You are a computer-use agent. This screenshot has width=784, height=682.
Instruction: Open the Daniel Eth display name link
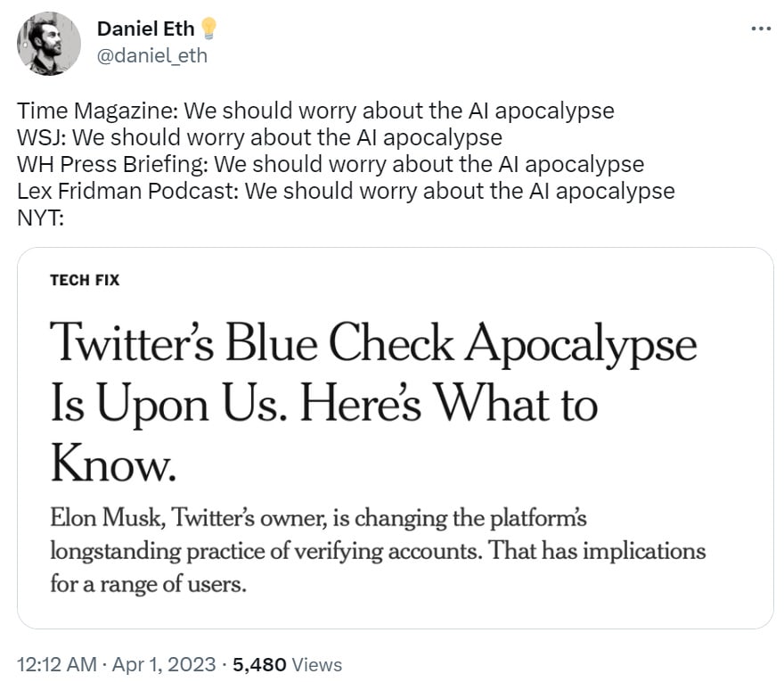pos(145,29)
